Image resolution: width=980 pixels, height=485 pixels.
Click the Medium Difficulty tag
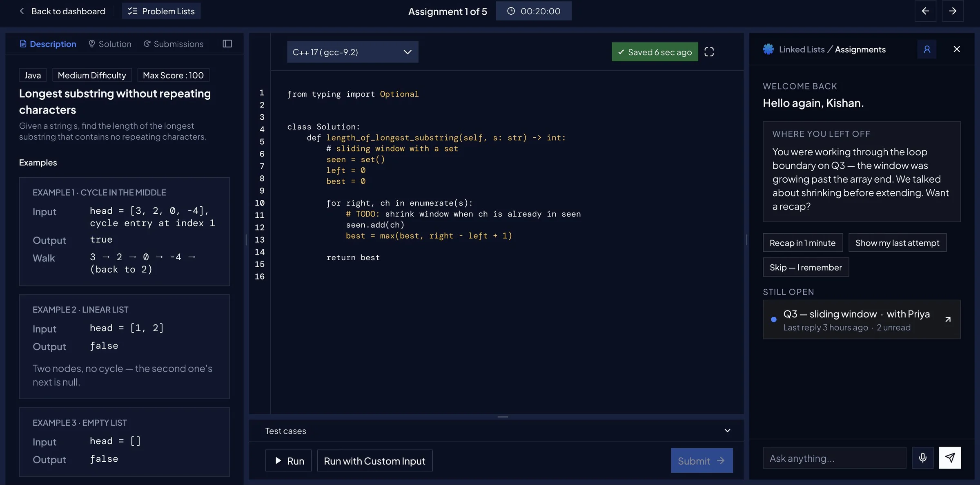(x=92, y=75)
